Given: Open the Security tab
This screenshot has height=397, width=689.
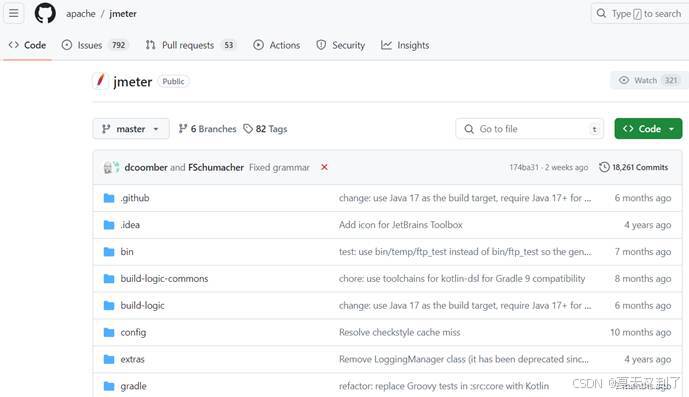Looking at the screenshot, I should click(341, 45).
